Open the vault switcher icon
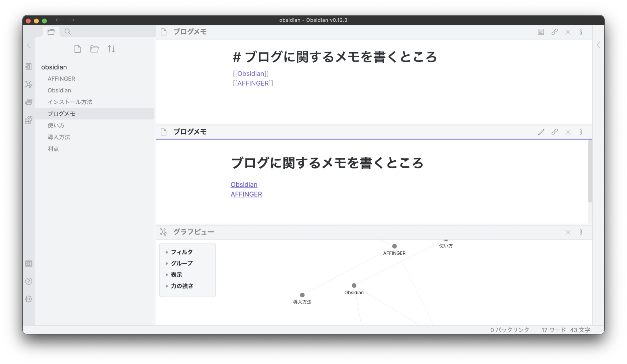This screenshot has height=364, width=627. point(28,263)
